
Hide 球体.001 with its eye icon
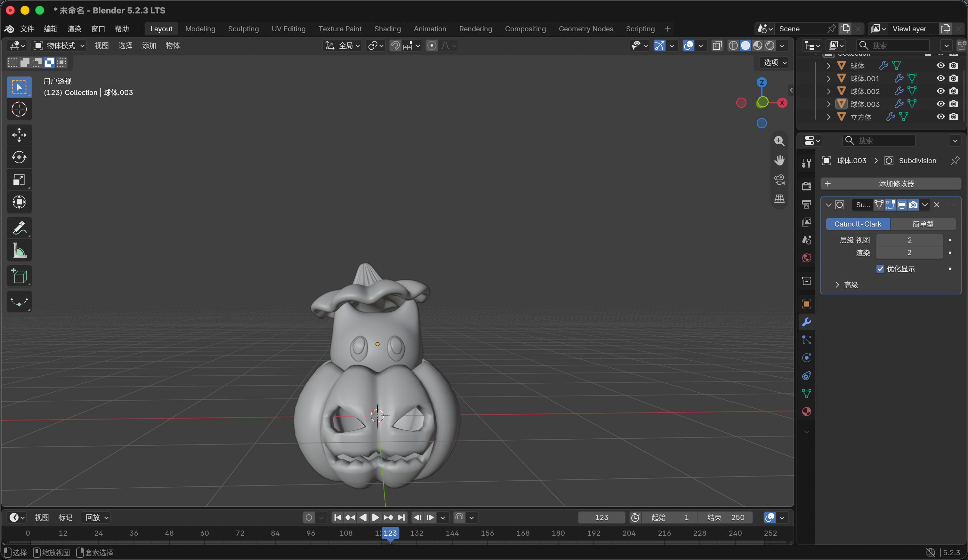point(941,78)
